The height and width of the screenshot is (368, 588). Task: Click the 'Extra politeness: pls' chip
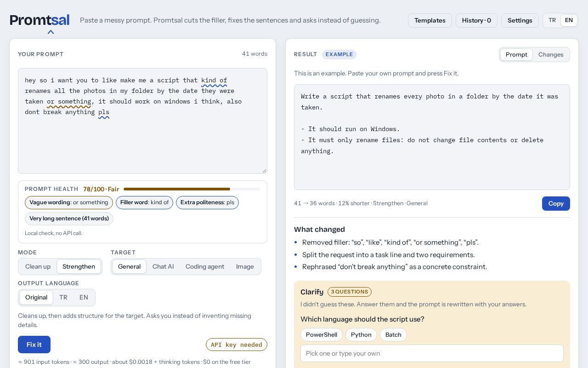tap(207, 202)
